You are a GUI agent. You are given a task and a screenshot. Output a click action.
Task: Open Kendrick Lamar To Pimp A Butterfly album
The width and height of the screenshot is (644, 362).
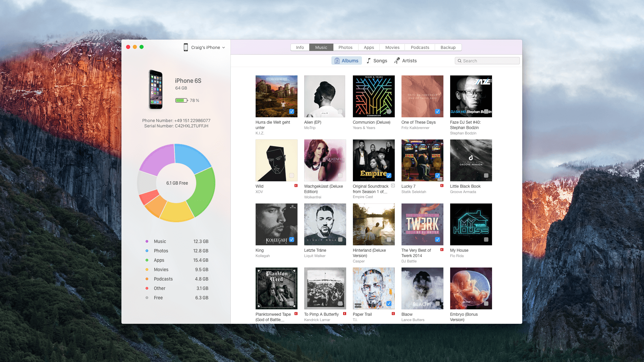325,288
